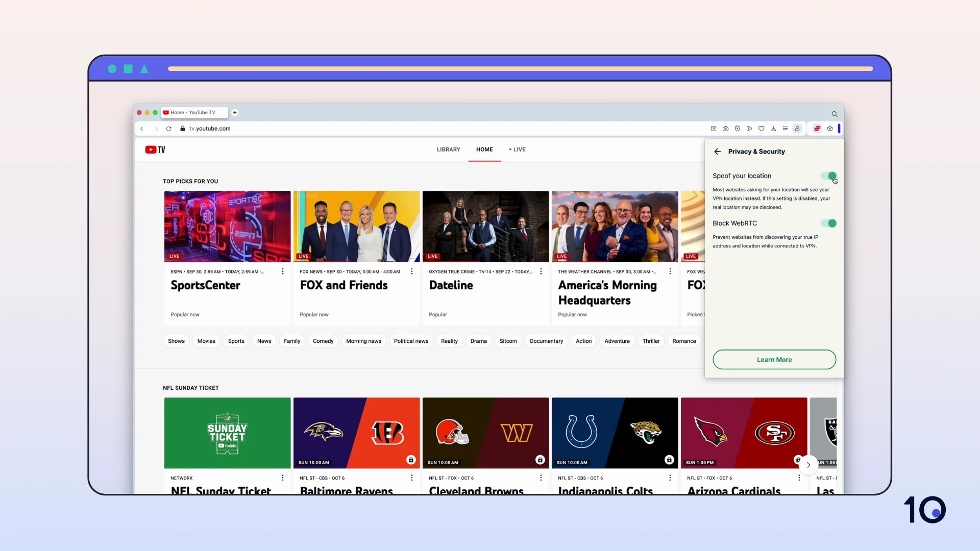This screenshot has height=551, width=980.
Task: Take a snapshot with camera icon
Action: point(725,129)
